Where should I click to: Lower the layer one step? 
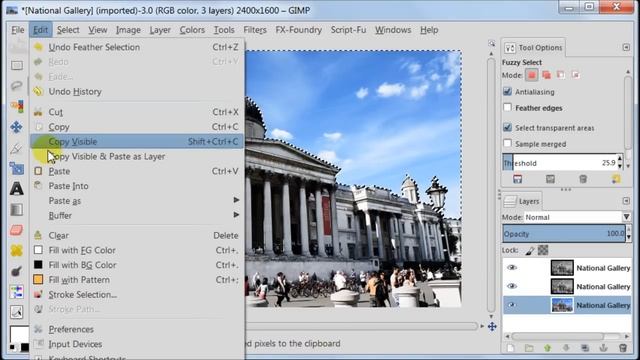[x=566, y=348]
